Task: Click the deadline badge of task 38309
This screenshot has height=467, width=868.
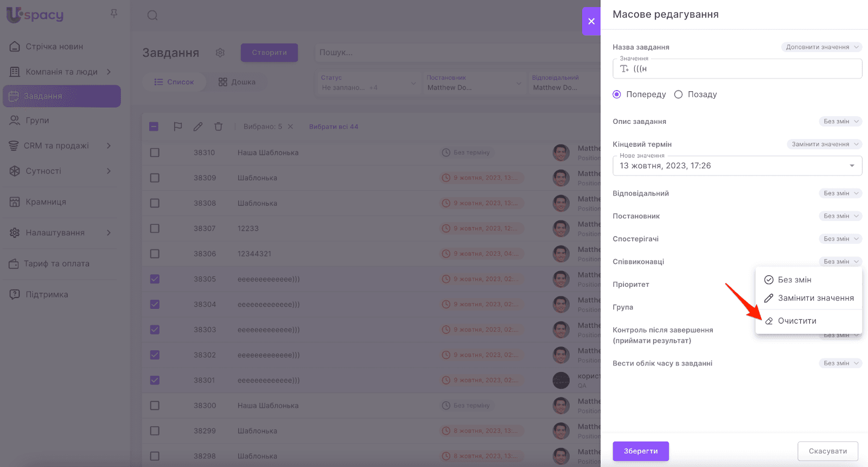Action: pos(481,178)
